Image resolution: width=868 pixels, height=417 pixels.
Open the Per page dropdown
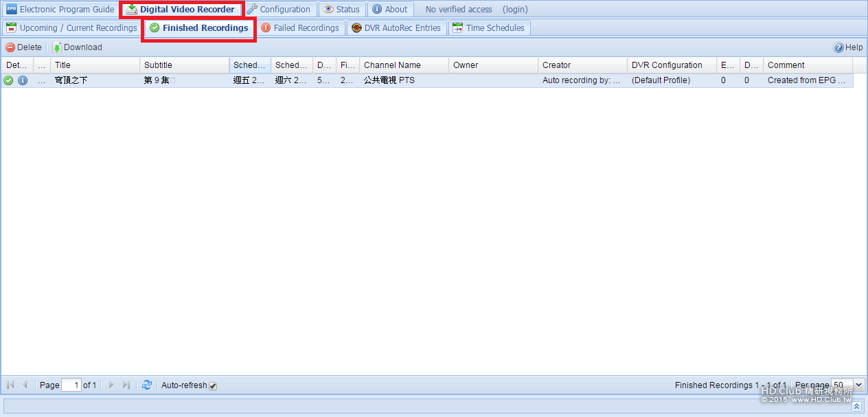[859, 385]
